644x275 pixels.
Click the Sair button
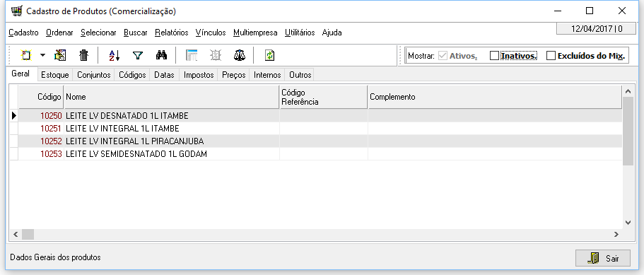[x=603, y=259]
